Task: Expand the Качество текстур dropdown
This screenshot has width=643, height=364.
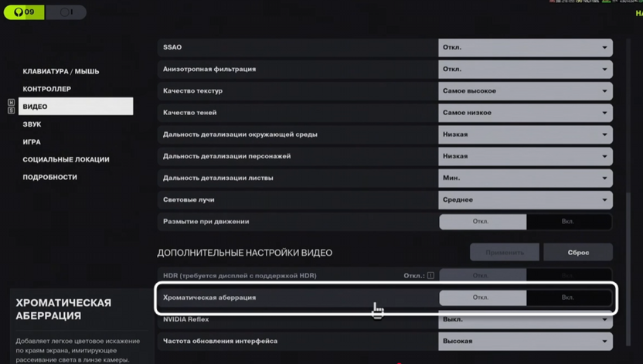Action: pyautogui.click(x=526, y=91)
